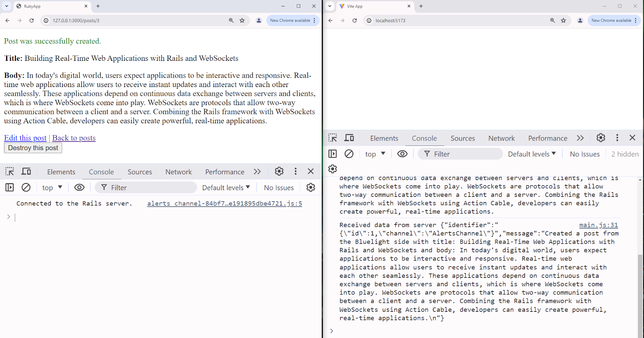
Task: Open right DevTools customize menu dots
Action: click(617, 138)
